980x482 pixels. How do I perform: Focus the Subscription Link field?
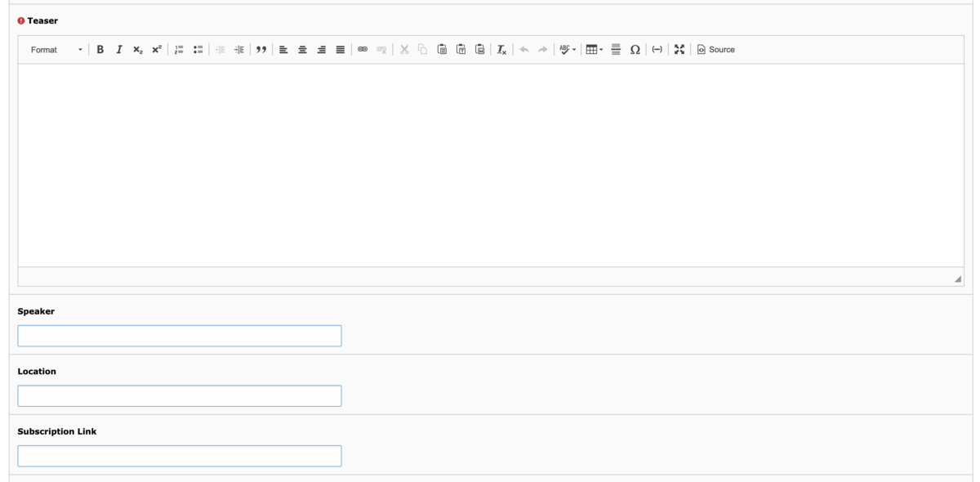tap(180, 456)
